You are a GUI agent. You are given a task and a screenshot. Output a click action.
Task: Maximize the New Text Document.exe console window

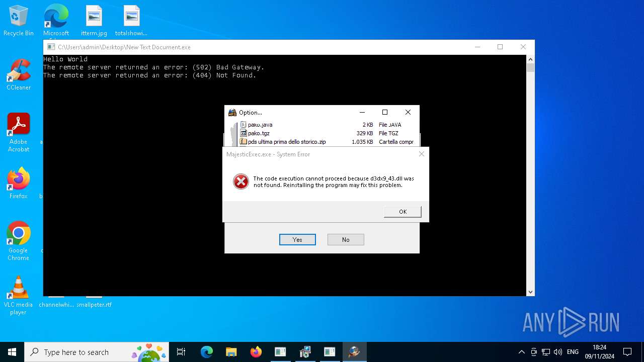(x=500, y=47)
